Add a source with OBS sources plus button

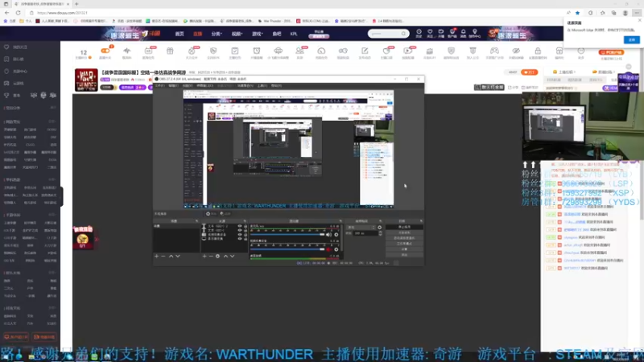pyautogui.click(x=204, y=256)
